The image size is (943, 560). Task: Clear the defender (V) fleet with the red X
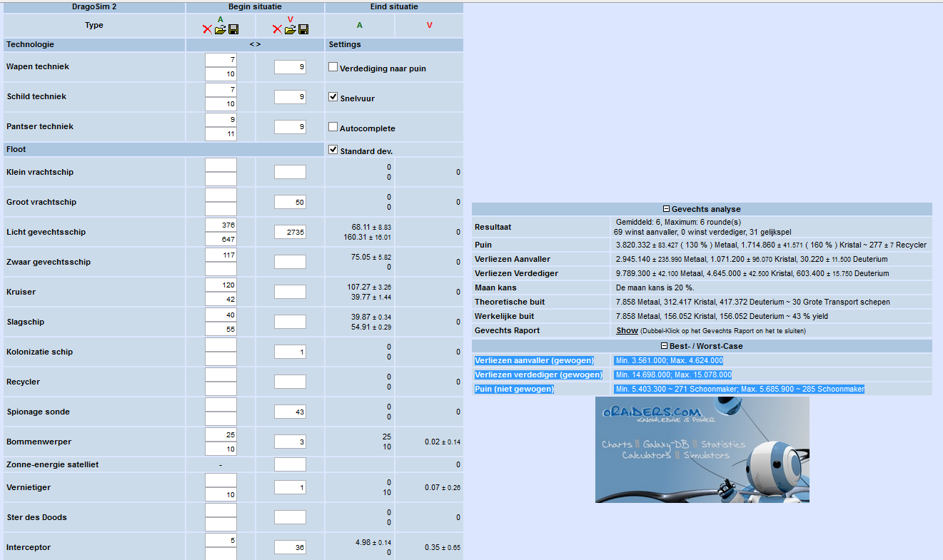point(277,29)
